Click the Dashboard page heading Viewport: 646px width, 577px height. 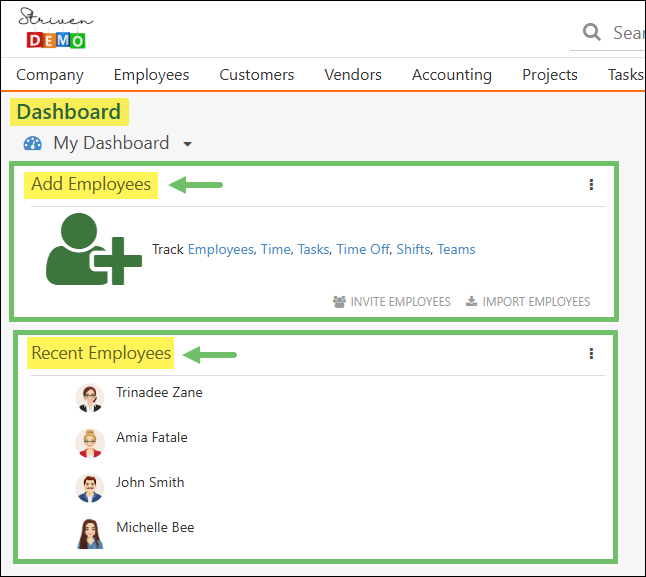click(69, 112)
